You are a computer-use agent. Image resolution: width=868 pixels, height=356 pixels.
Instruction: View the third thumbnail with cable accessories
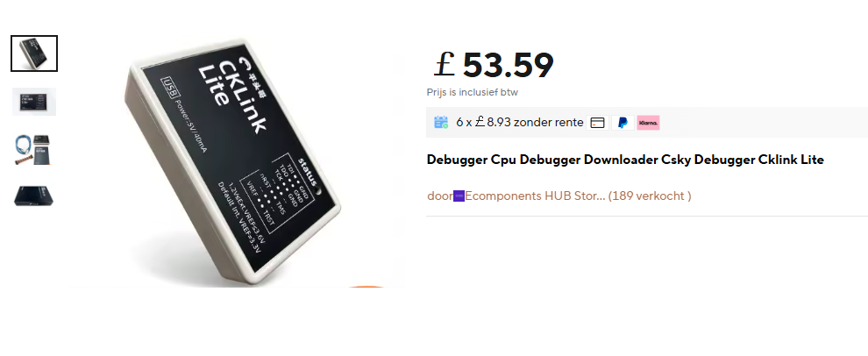click(x=34, y=149)
